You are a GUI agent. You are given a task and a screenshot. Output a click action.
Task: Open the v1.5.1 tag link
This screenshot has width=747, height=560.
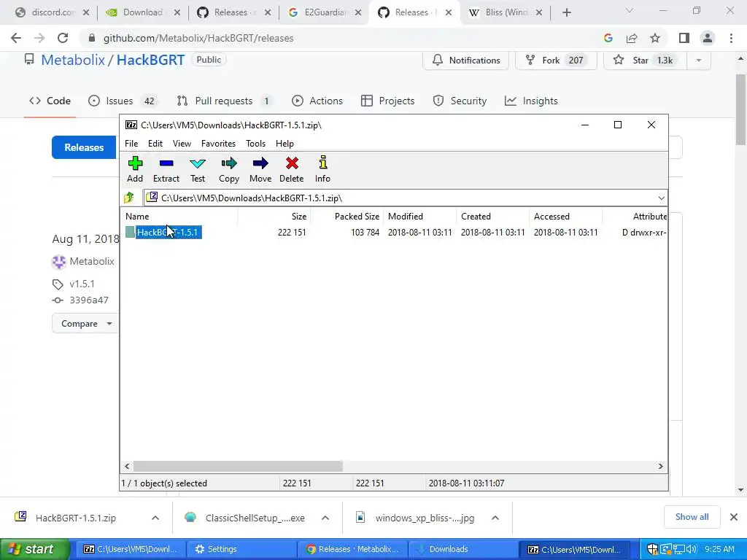(82, 284)
